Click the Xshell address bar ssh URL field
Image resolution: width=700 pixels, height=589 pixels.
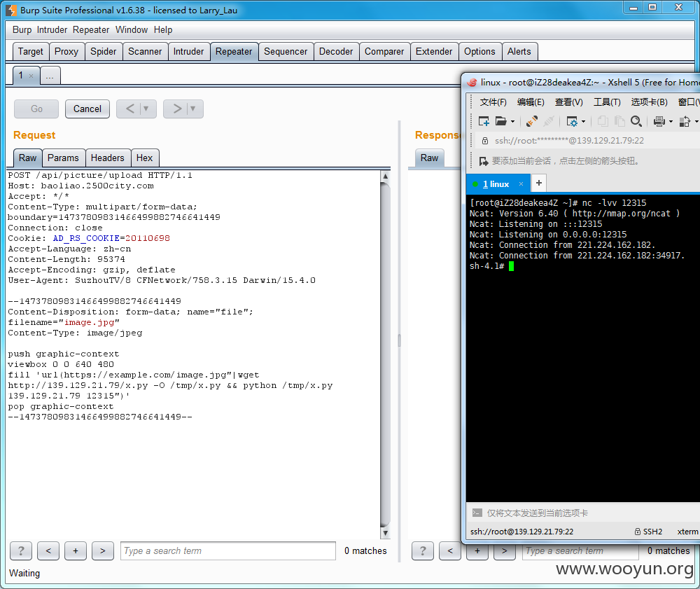coord(569,141)
